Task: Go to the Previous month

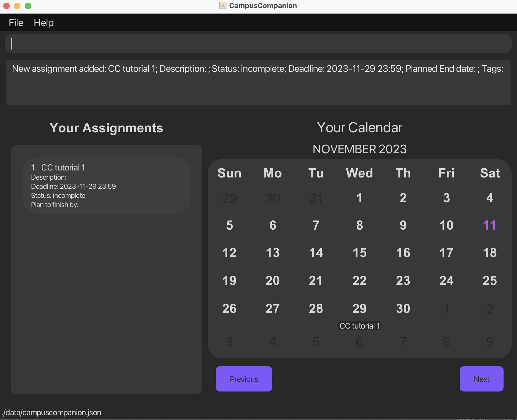Action: point(244,379)
